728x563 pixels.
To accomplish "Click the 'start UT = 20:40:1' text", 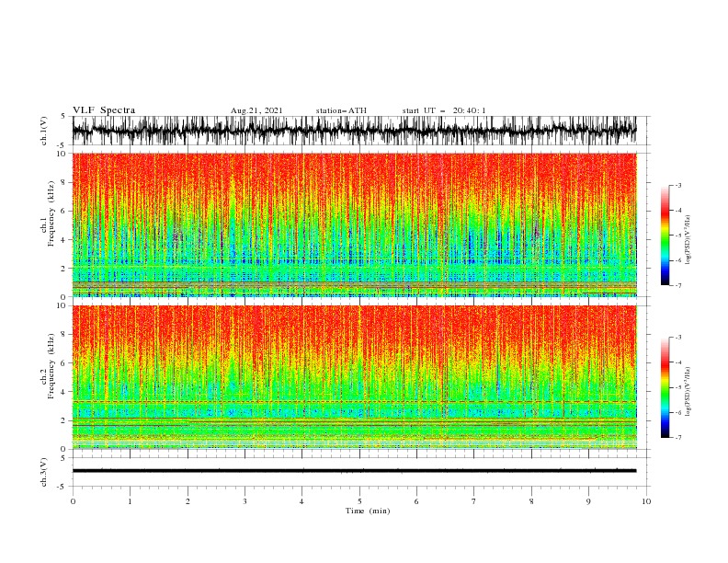I will pyautogui.click(x=444, y=110).
